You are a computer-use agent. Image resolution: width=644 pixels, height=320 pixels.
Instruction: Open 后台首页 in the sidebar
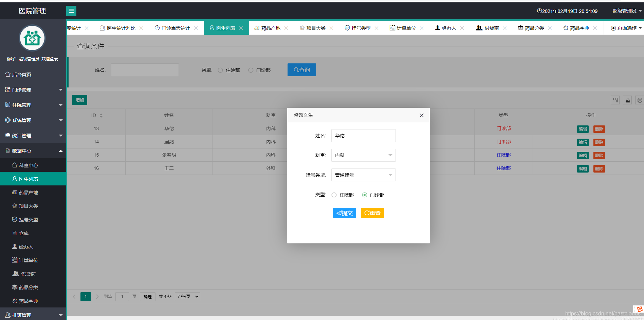pos(33,75)
